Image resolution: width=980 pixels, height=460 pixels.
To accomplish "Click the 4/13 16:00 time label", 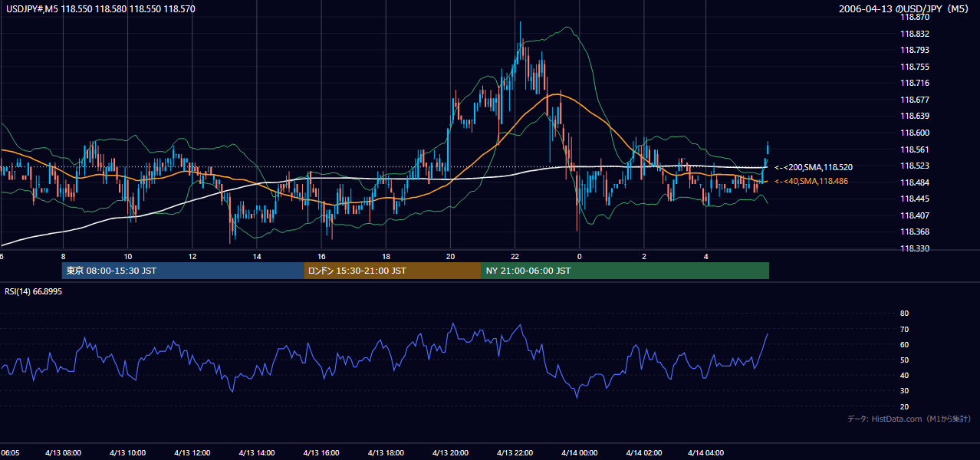I will [321, 453].
